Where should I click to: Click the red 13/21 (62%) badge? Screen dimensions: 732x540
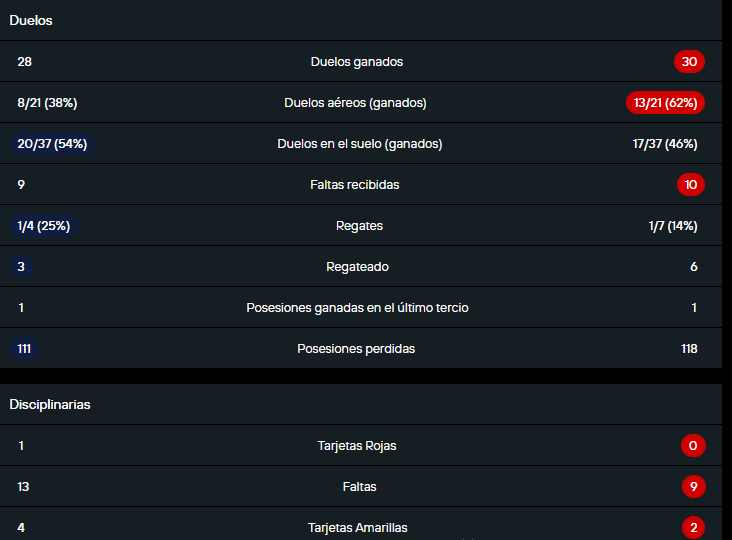(x=665, y=103)
